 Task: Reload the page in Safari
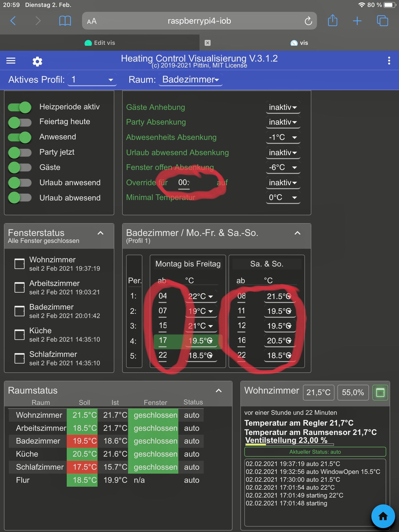(308, 21)
